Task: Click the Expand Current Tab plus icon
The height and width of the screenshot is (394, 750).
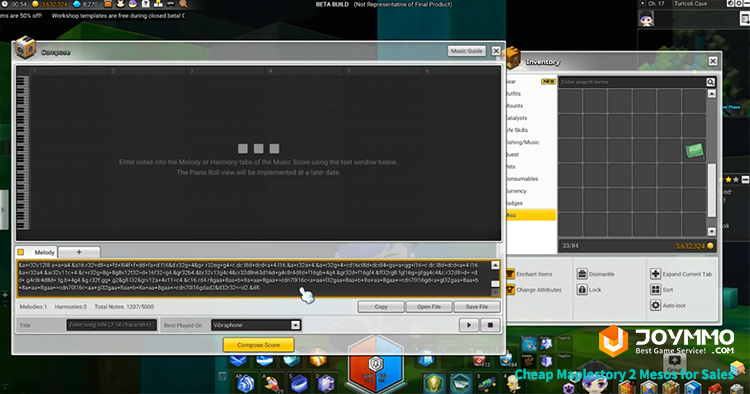Action: (x=655, y=274)
